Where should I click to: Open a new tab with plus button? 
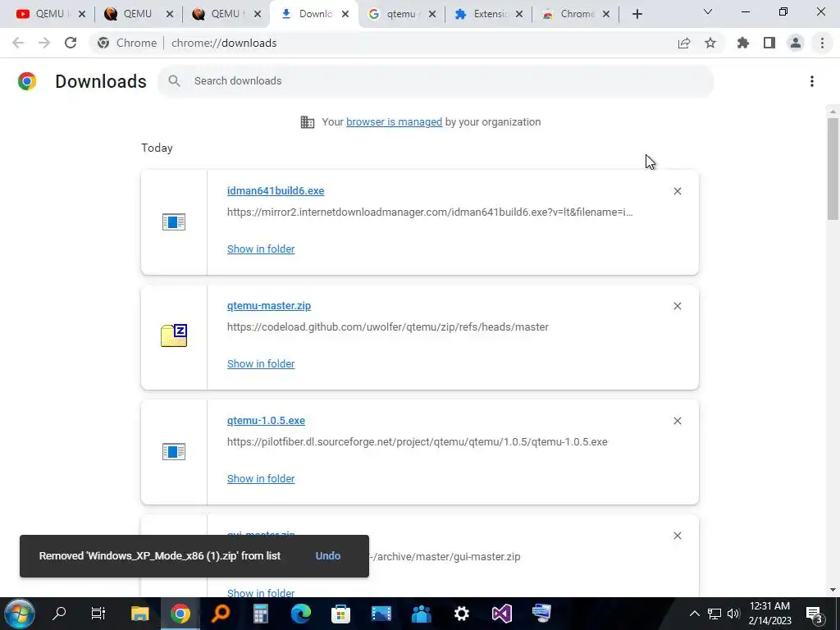pos(637,14)
